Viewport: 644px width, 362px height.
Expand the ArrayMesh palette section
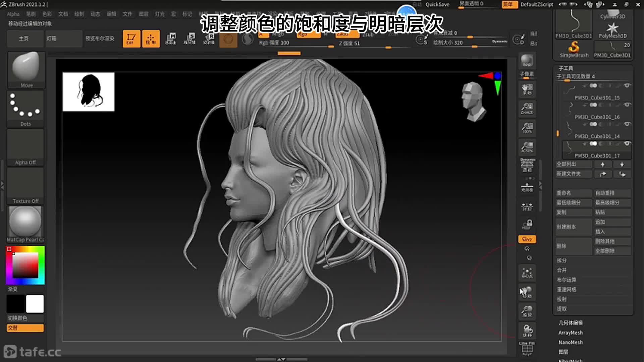(x=570, y=333)
